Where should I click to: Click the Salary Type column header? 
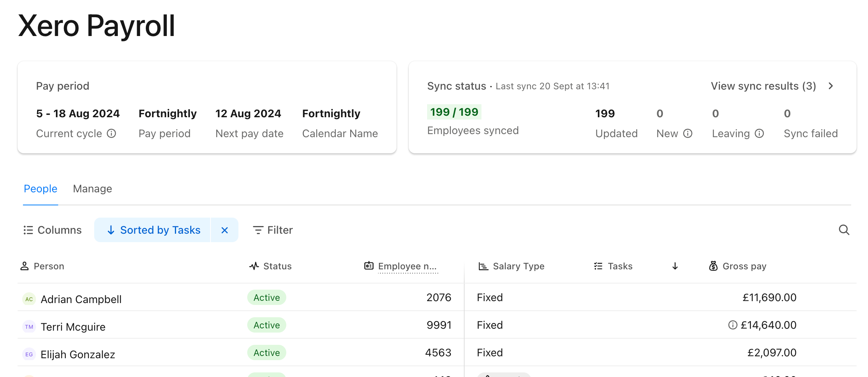pyautogui.click(x=511, y=266)
